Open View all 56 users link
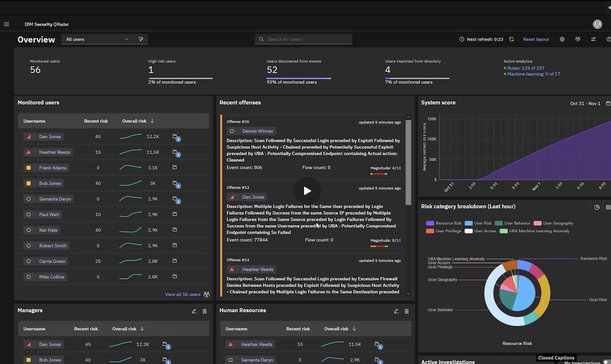This screenshot has width=611, height=364. (x=183, y=294)
